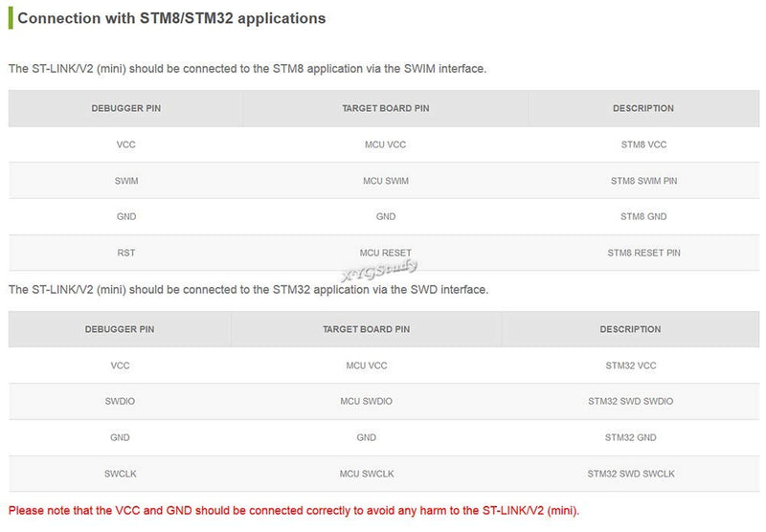The image size is (766, 532).
Task: Click DESCRIPTION header in the SWIM table
Action: coord(642,108)
